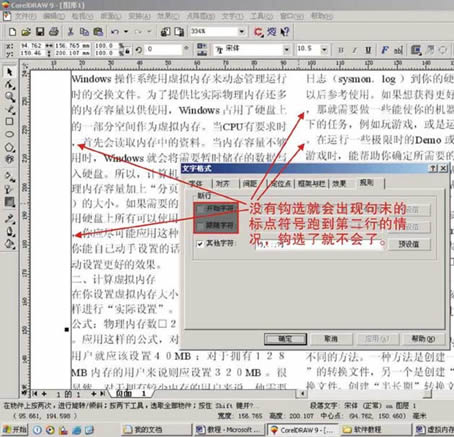
Task: Select the Zoom magnifier tool
Action: (10, 97)
